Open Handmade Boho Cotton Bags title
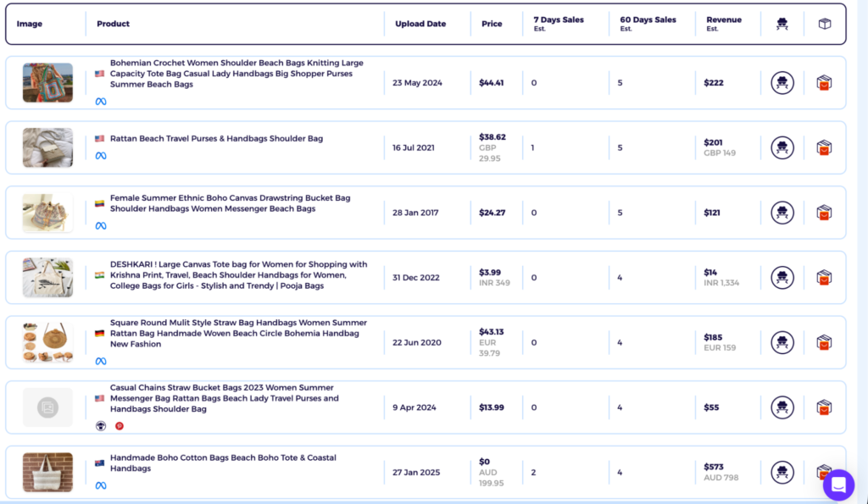This screenshot has width=868, height=504. click(x=223, y=463)
